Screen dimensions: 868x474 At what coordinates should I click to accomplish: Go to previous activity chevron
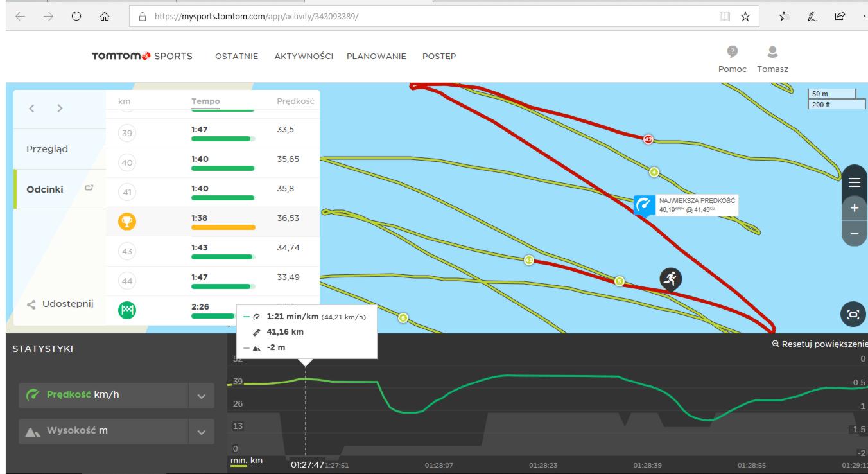click(32, 109)
